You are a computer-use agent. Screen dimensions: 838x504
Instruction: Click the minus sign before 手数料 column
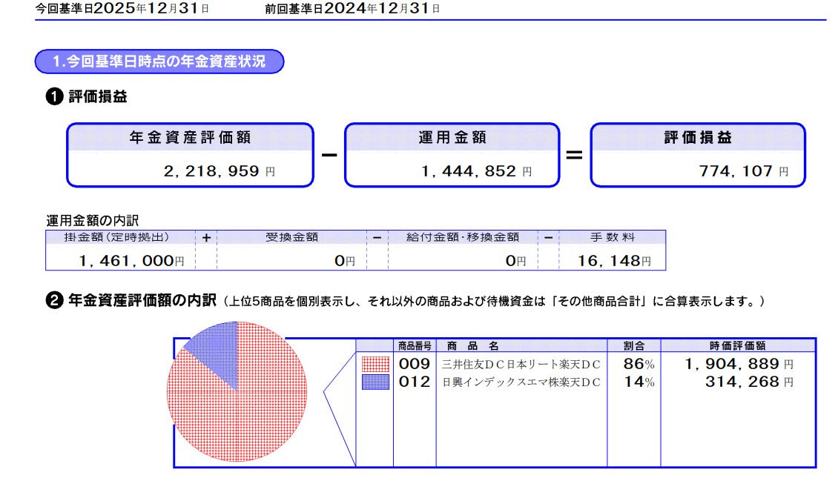548,238
